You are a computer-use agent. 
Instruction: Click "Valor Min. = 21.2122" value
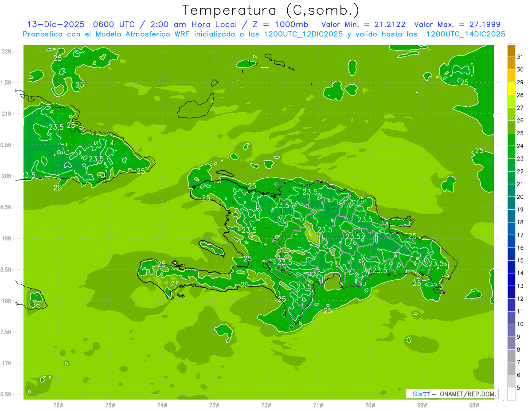click(x=363, y=24)
